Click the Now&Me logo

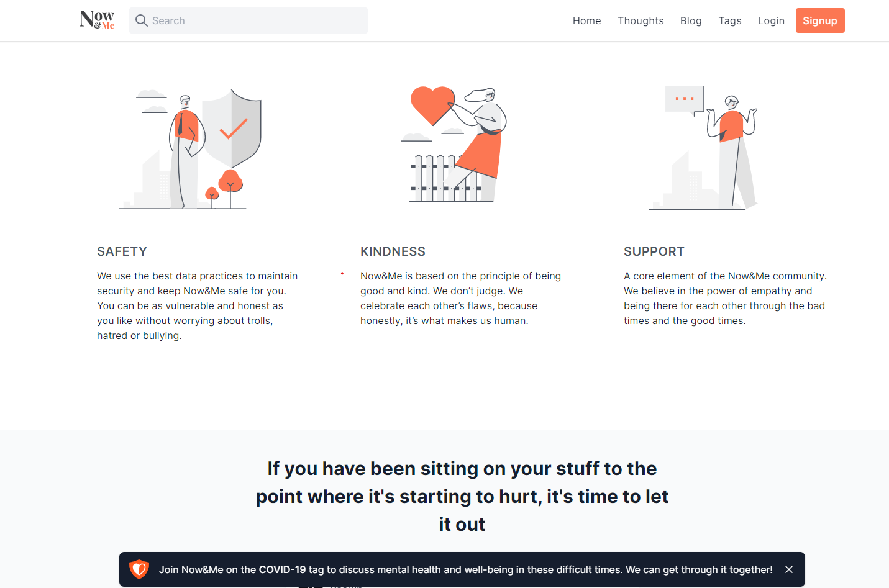tap(97, 20)
